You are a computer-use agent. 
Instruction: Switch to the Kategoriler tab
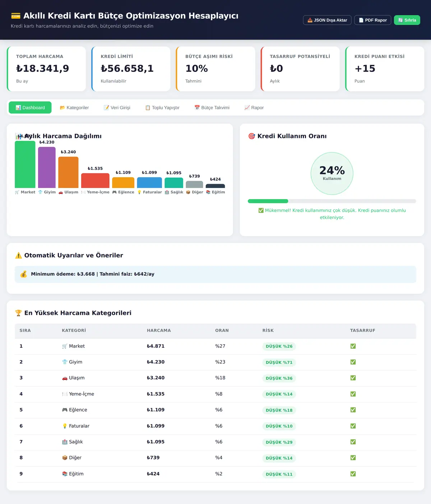coord(74,107)
